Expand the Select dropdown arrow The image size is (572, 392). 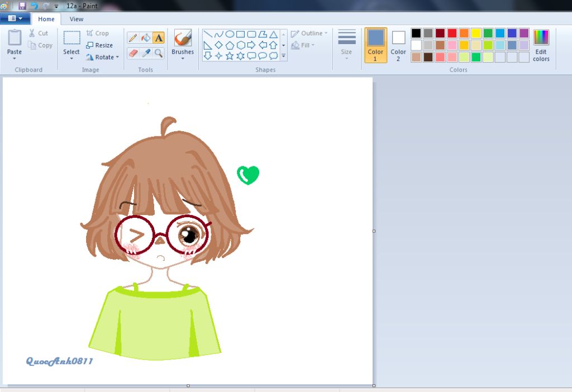71,58
